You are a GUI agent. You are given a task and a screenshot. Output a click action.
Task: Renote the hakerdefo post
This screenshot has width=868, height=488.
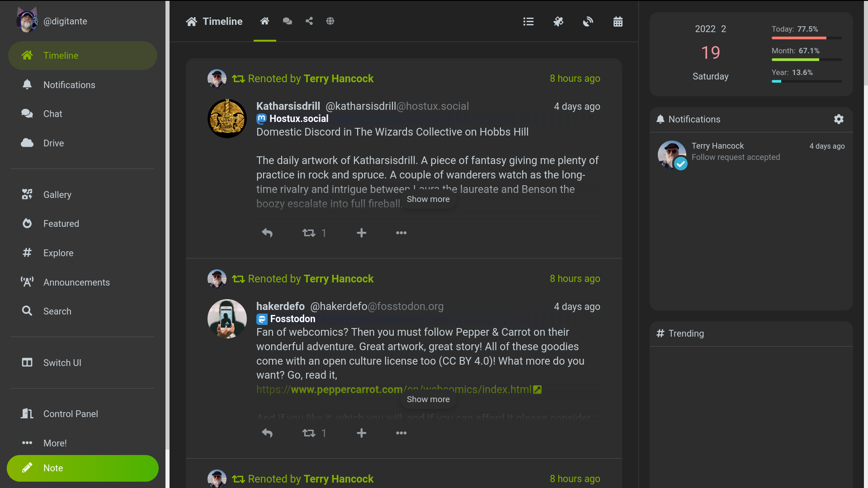click(x=309, y=433)
